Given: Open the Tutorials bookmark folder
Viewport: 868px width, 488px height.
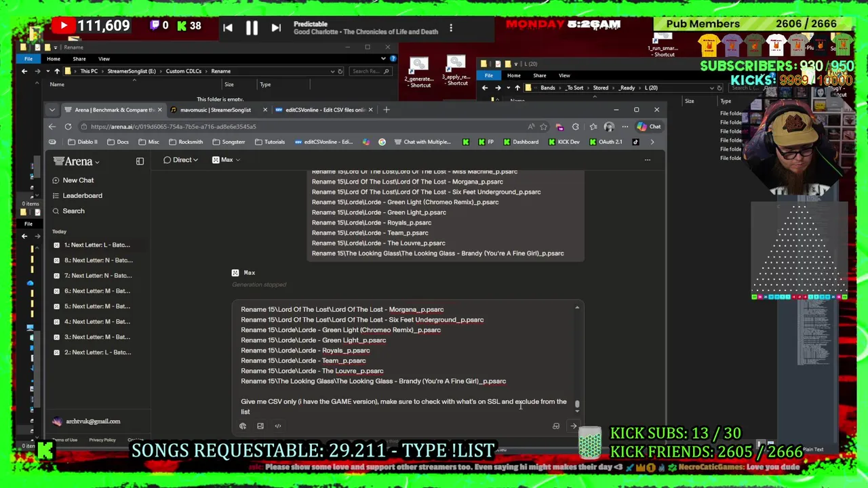Looking at the screenshot, I should (270, 142).
